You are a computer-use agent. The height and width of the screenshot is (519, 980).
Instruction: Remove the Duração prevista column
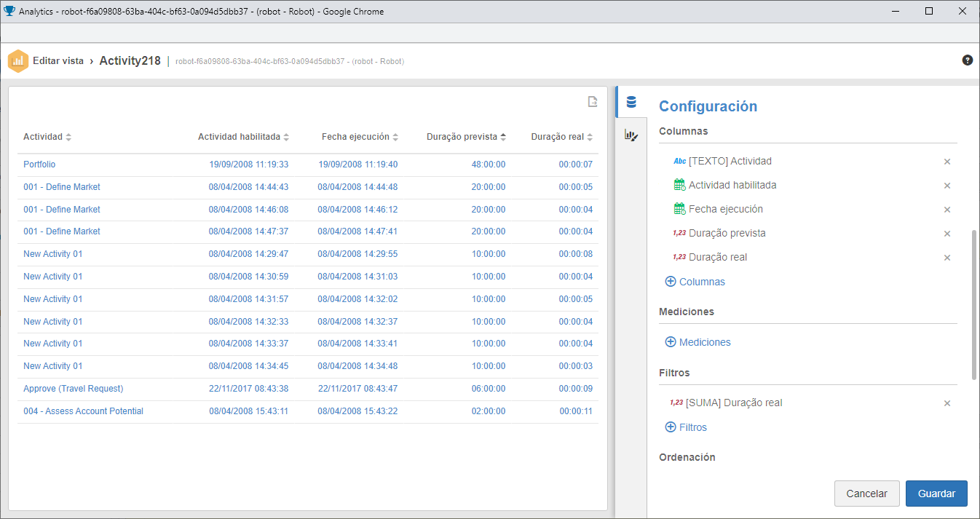947,234
